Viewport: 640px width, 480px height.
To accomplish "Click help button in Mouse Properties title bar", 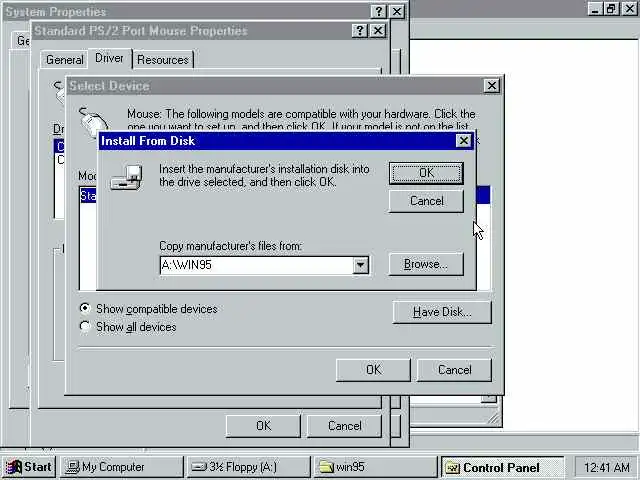I will click(x=360, y=31).
